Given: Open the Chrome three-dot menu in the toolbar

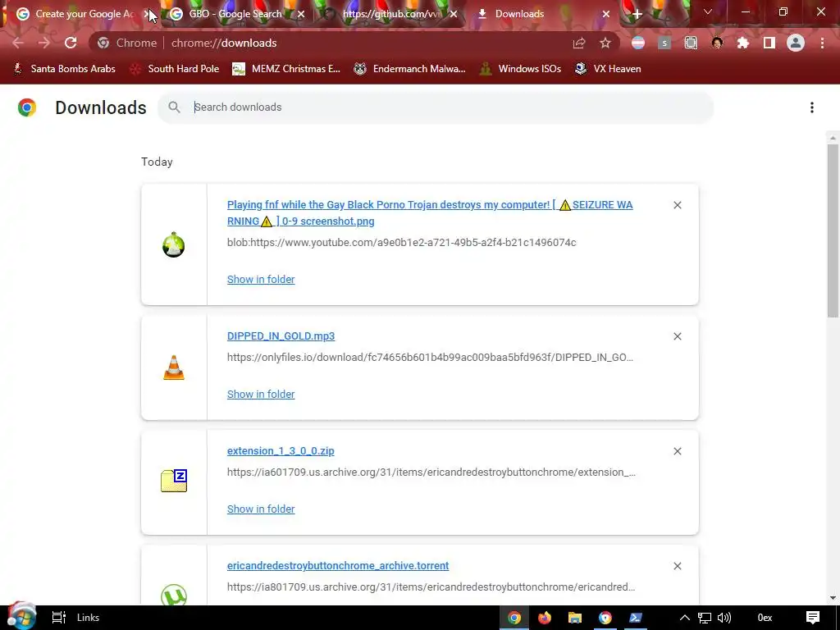Looking at the screenshot, I should (822, 43).
